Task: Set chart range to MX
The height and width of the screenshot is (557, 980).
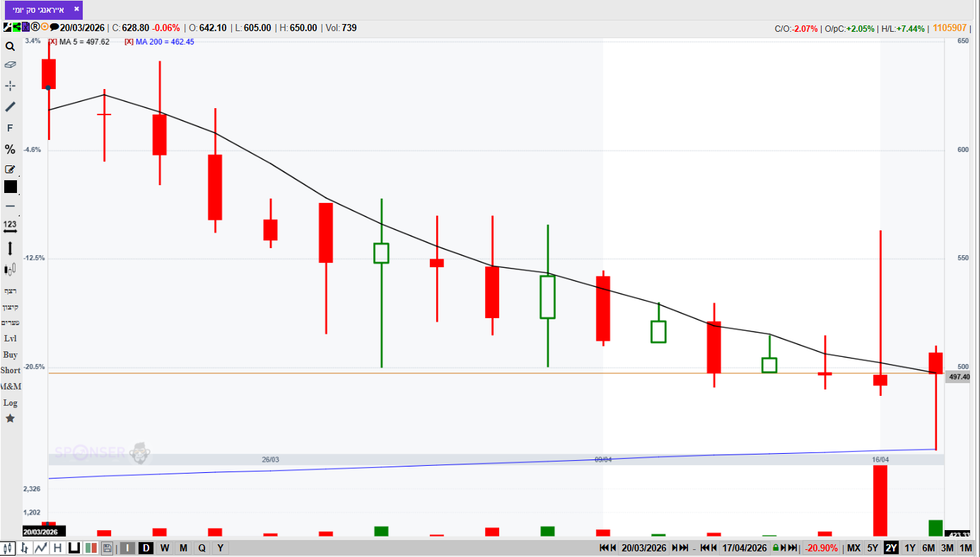Action: coord(853,548)
